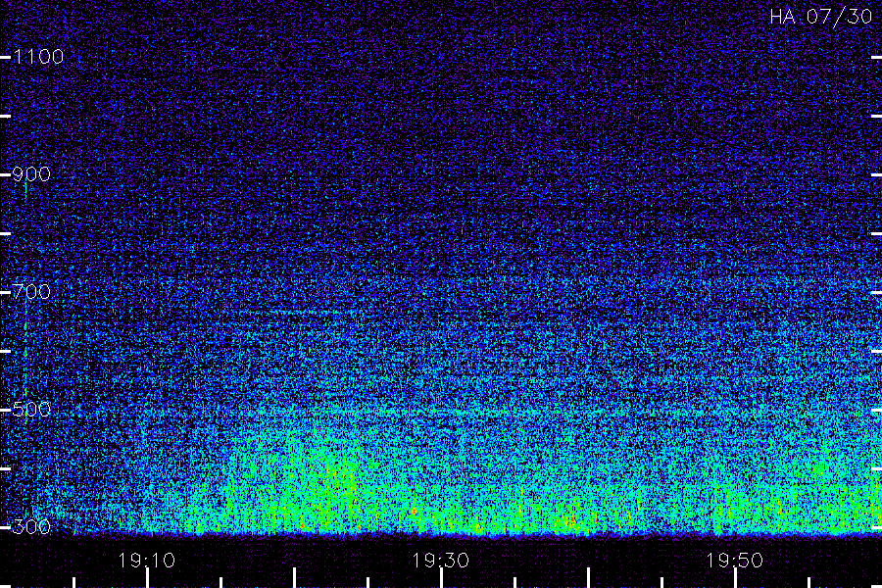
Task: Click the 900 frequency axis label
Action: point(31,174)
